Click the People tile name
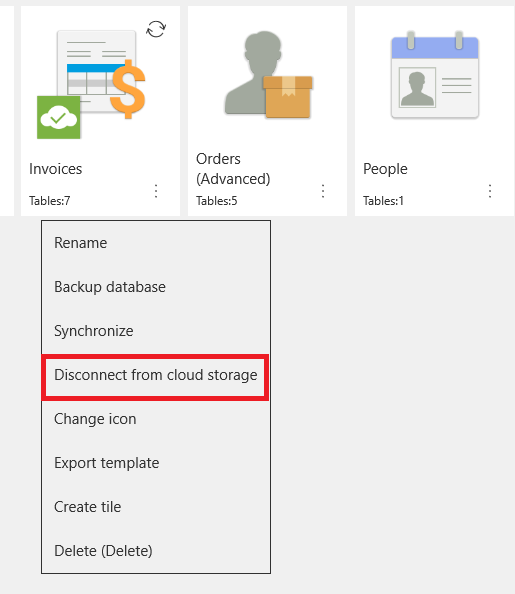515x594 pixels. (x=385, y=169)
